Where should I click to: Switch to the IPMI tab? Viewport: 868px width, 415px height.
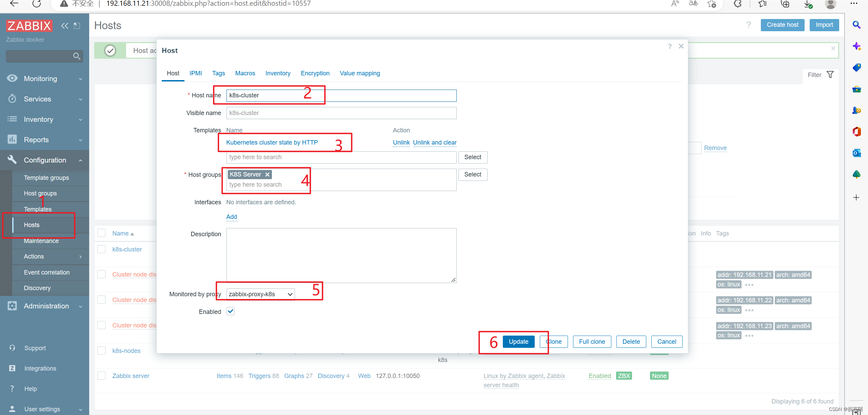coord(196,73)
